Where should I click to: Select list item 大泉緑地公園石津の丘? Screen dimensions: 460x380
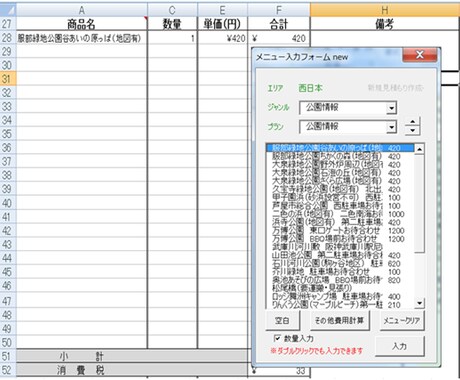click(x=340, y=173)
